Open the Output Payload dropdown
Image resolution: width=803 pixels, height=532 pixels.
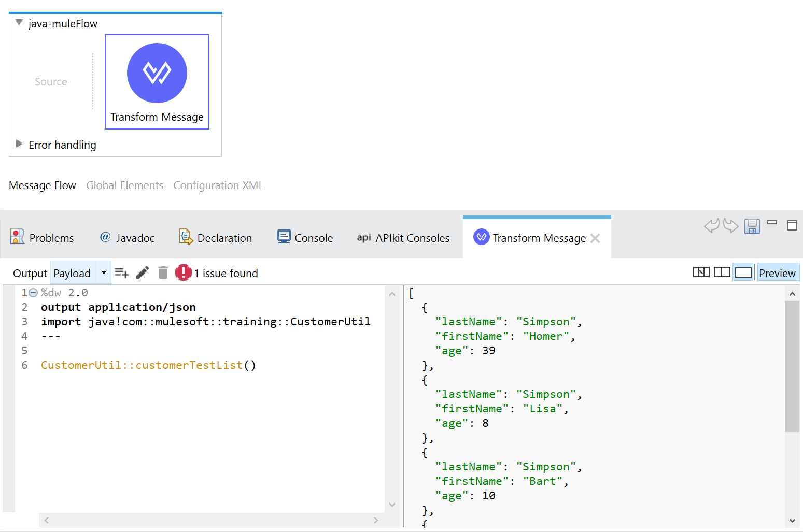[103, 272]
